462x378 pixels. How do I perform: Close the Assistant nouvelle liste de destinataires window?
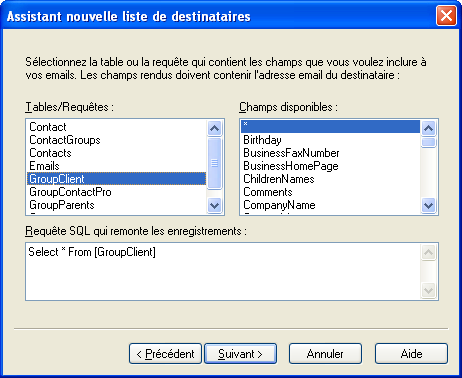[x=446, y=15]
